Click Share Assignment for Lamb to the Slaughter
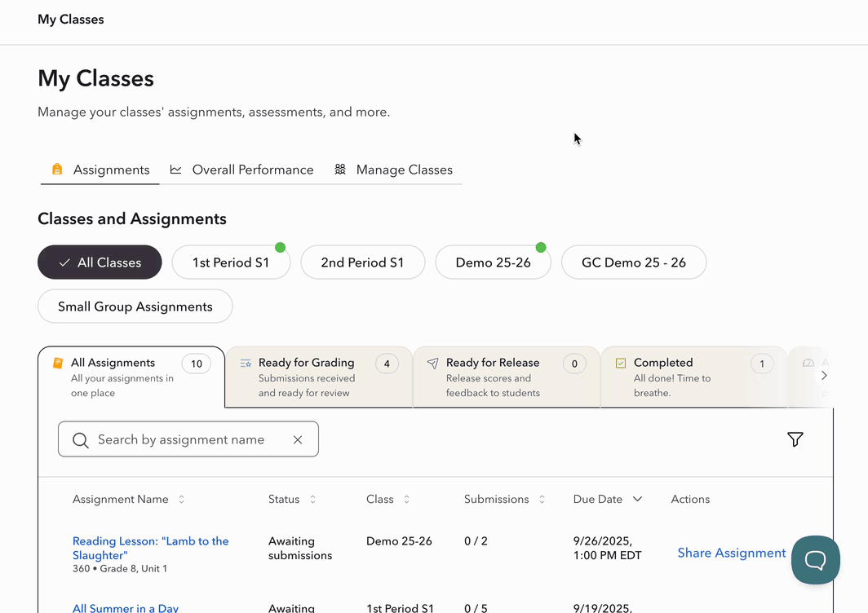868x613 pixels. coord(731,553)
